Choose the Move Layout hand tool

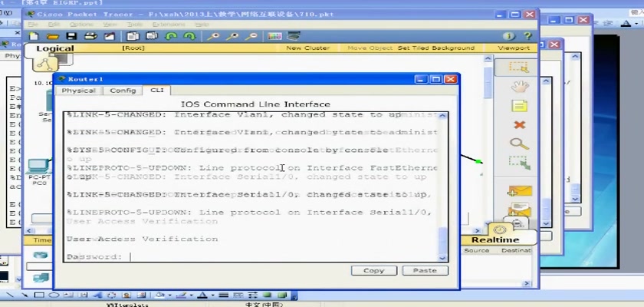[x=520, y=86]
